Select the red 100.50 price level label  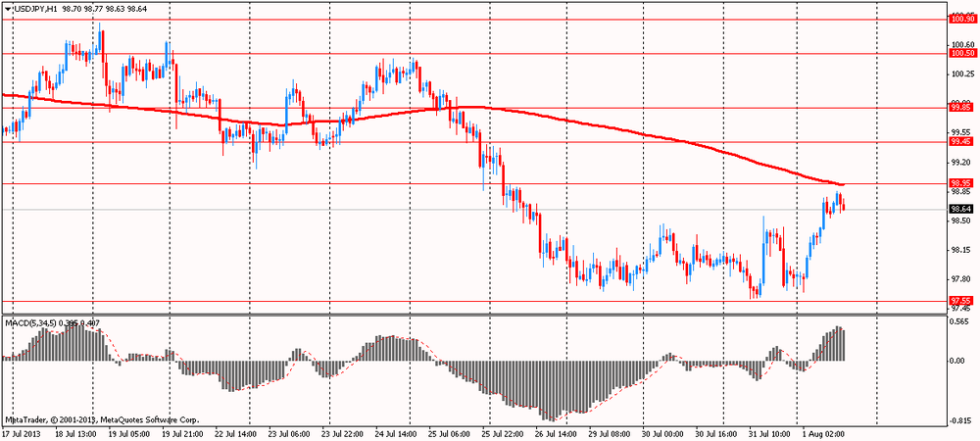tap(961, 54)
